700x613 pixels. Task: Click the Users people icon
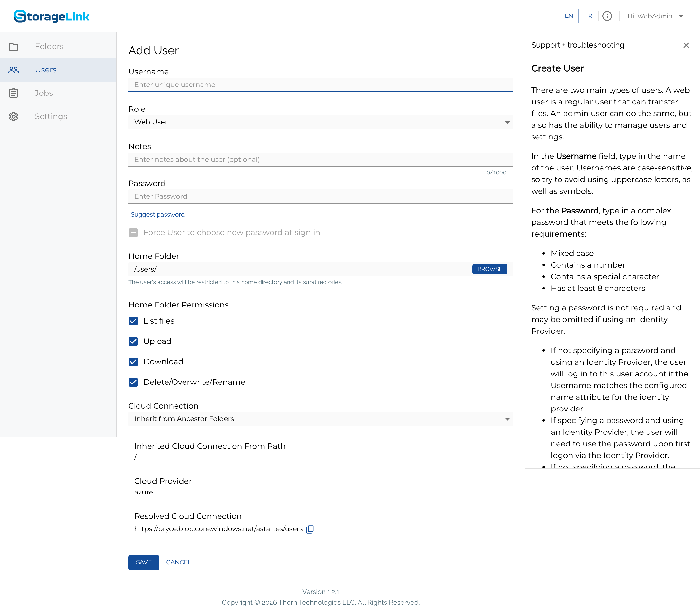pyautogui.click(x=14, y=70)
